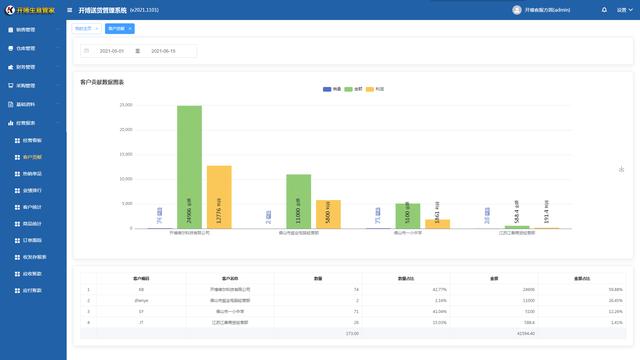640x360 pixels.
Task: Sort by 客户名称 column header
Action: coord(230,278)
